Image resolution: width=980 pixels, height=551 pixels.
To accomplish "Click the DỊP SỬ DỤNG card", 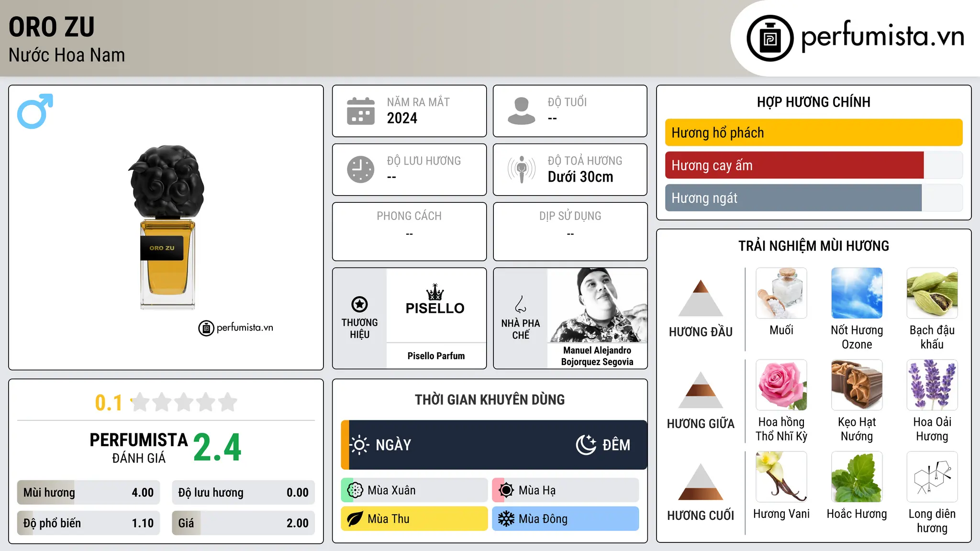I will (x=570, y=231).
